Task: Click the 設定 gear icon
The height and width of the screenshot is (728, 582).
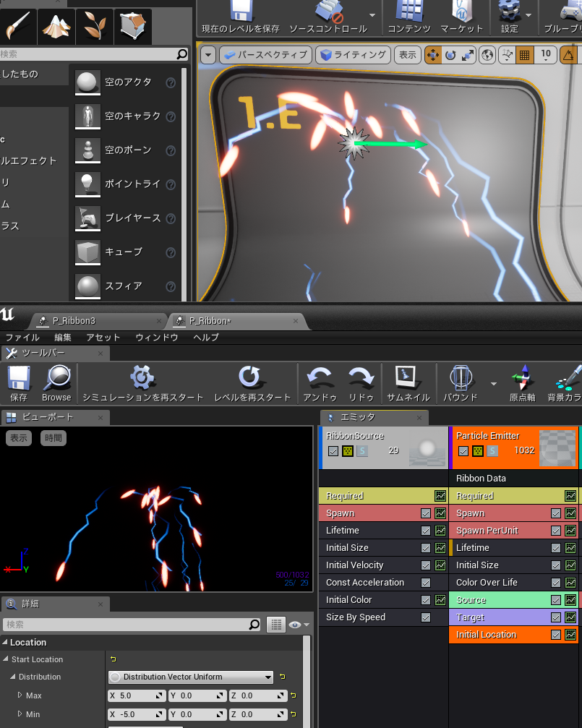Action: (510, 11)
